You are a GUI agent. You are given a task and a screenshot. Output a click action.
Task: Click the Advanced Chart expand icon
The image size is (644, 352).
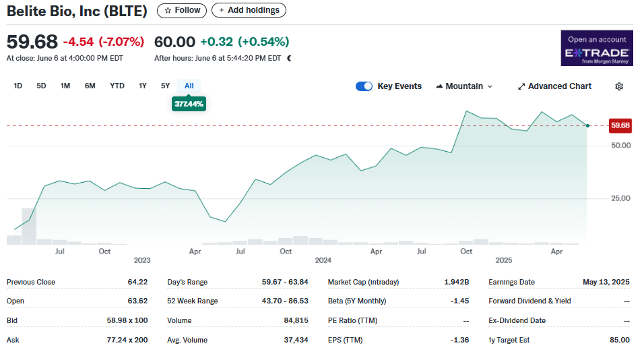pos(521,86)
